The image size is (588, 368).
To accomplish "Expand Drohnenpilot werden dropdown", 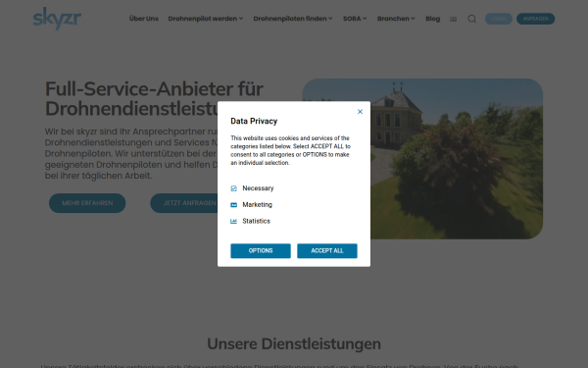I will click(x=206, y=19).
